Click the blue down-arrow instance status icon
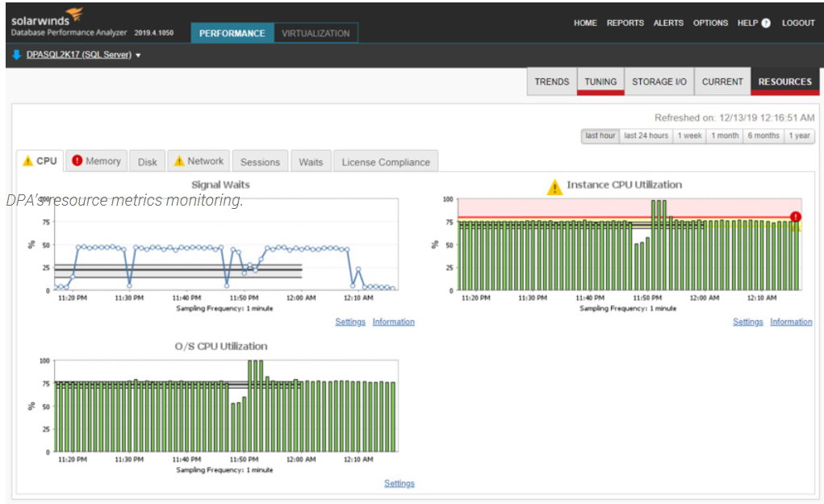Viewport: 824px width, 504px height. [16, 55]
